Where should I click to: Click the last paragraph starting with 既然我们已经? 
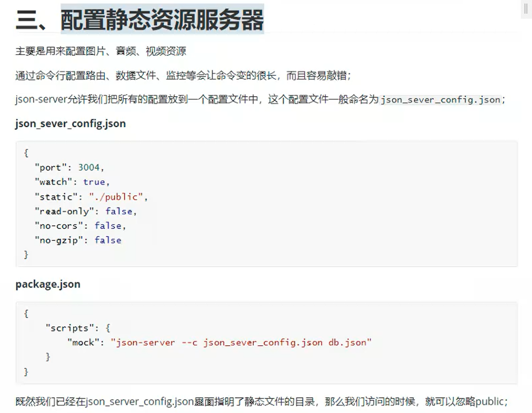[261, 402]
